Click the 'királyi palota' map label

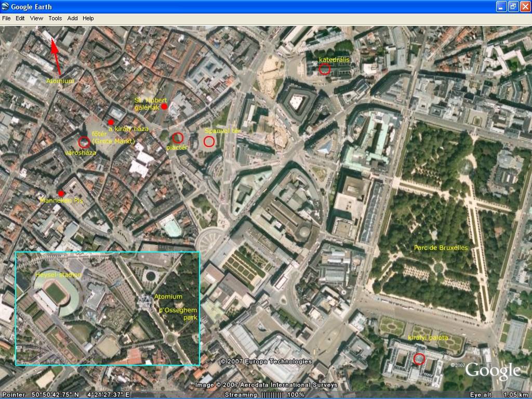click(x=428, y=338)
